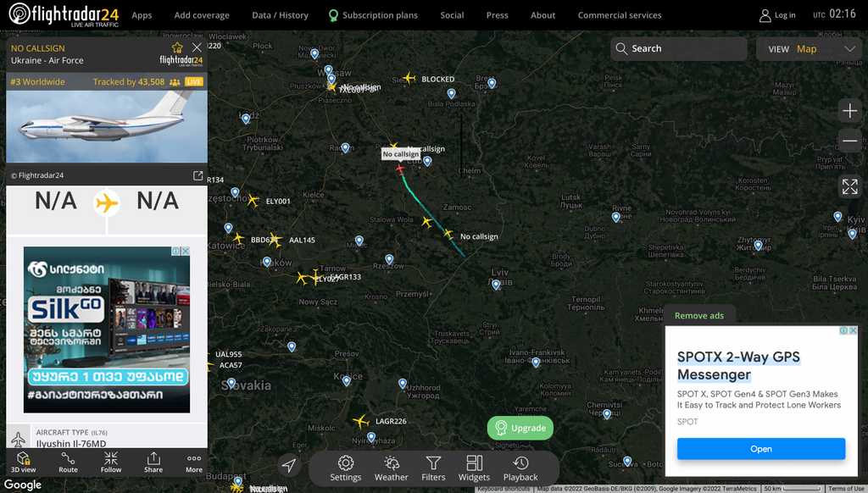Favorite this flight with star icon
868x493 pixels.
pos(177,47)
